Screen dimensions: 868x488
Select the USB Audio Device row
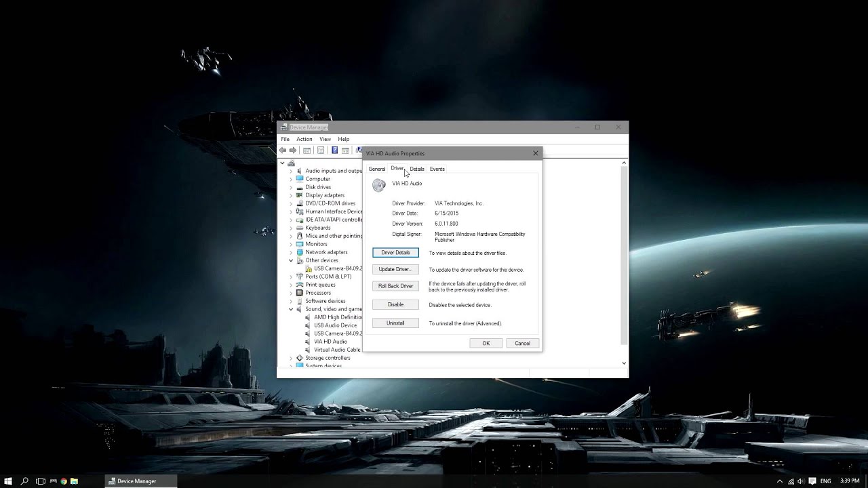point(330,325)
